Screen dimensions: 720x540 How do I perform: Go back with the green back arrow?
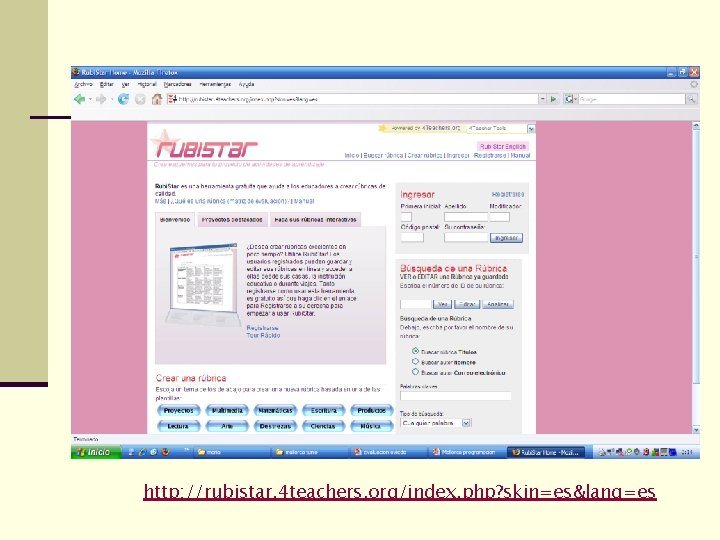[x=80, y=99]
